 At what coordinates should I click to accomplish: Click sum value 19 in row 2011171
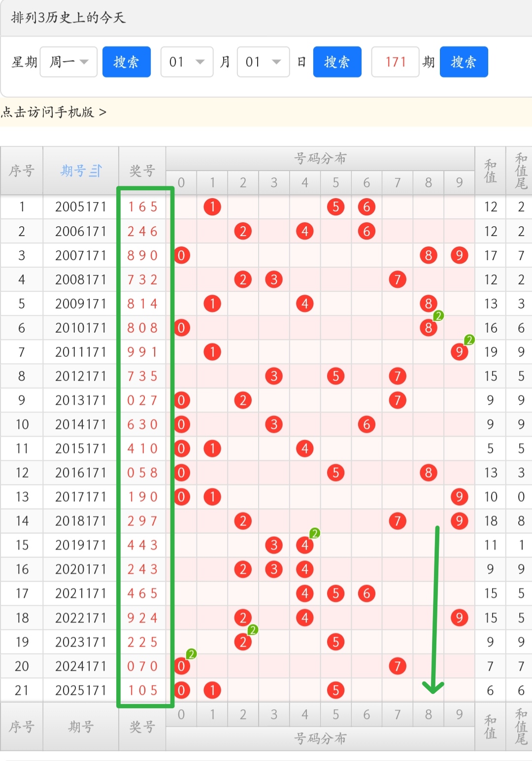491,352
